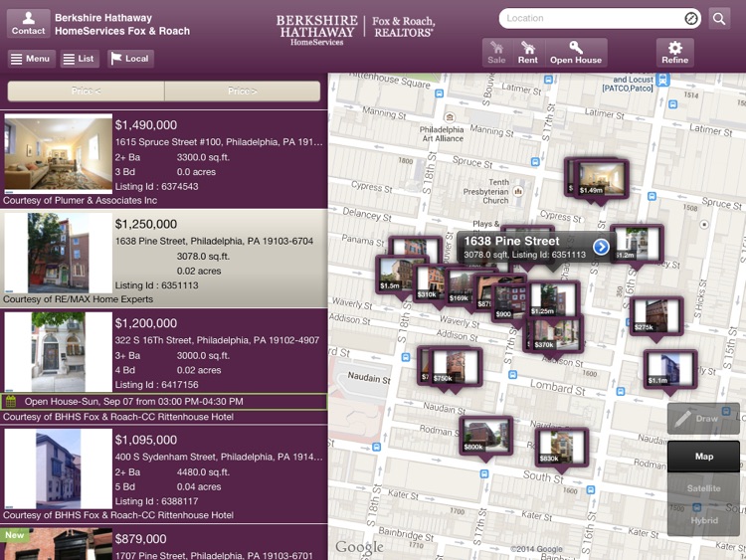Activate the Draw map tool

[703, 419]
